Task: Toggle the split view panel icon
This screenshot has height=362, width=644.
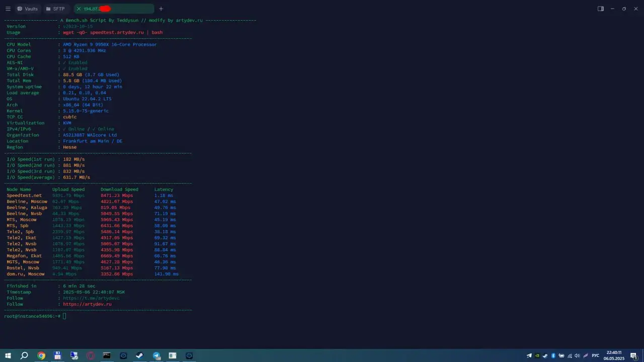Action: (601, 9)
